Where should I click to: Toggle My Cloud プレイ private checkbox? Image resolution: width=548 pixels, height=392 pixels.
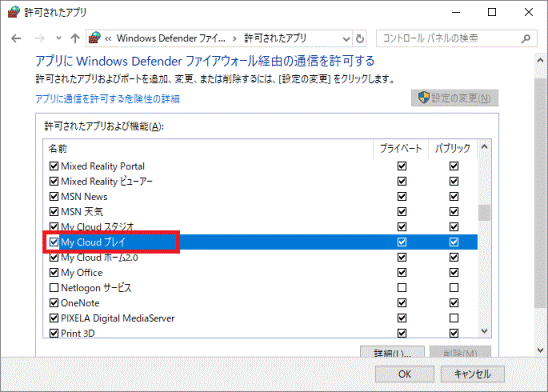[402, 242]
